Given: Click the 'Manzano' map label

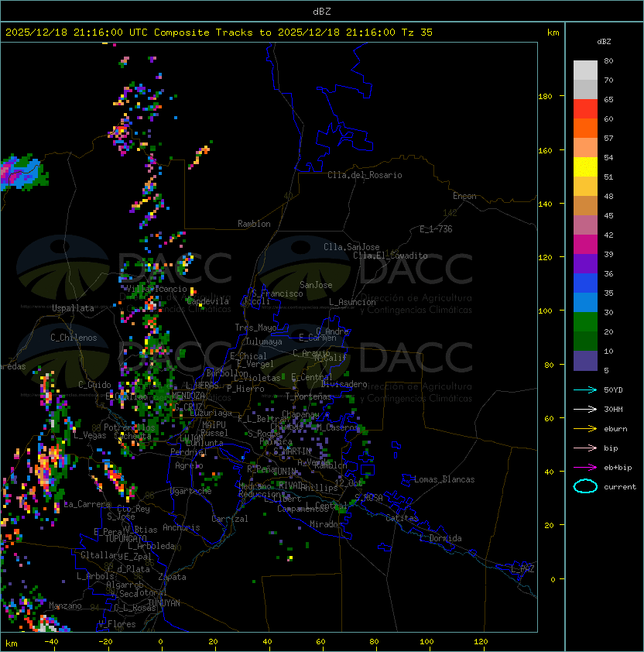Looking at the screenshot, I should tap(65, 606).
